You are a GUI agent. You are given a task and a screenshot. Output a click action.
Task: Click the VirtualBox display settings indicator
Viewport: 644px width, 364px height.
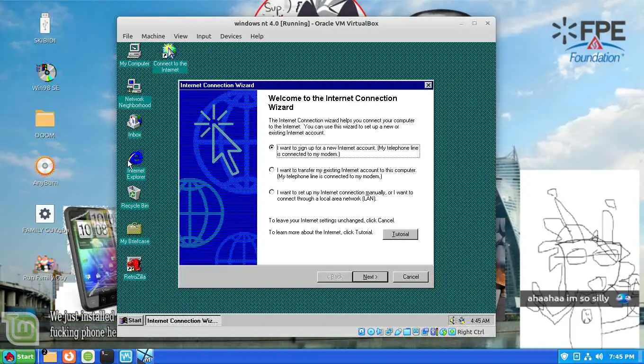tap(416, 332)
